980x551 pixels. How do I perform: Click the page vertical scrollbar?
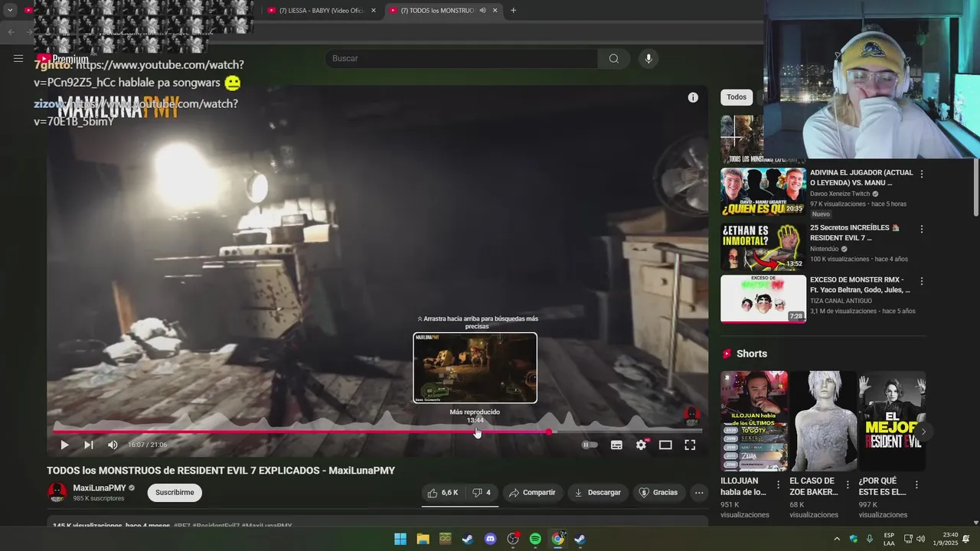pos(975,186)
